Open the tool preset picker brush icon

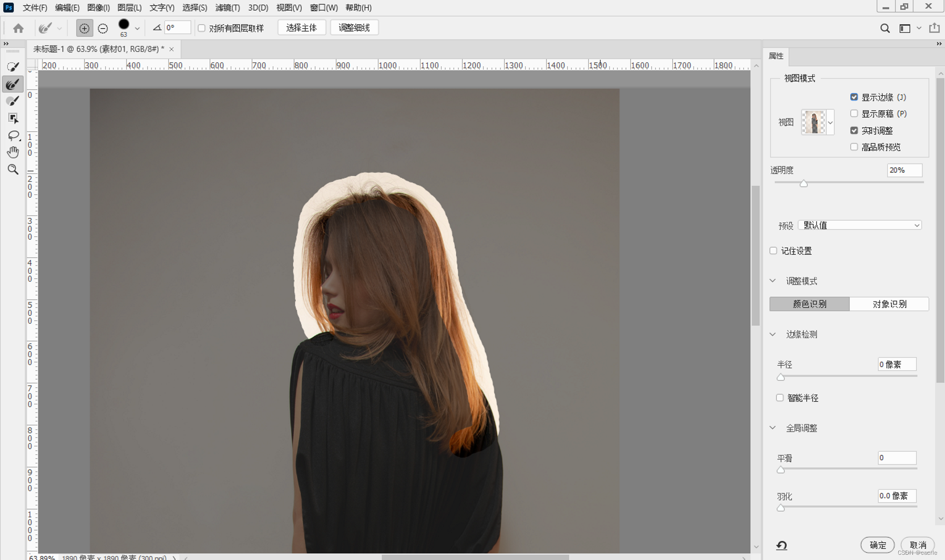(45, 28)
